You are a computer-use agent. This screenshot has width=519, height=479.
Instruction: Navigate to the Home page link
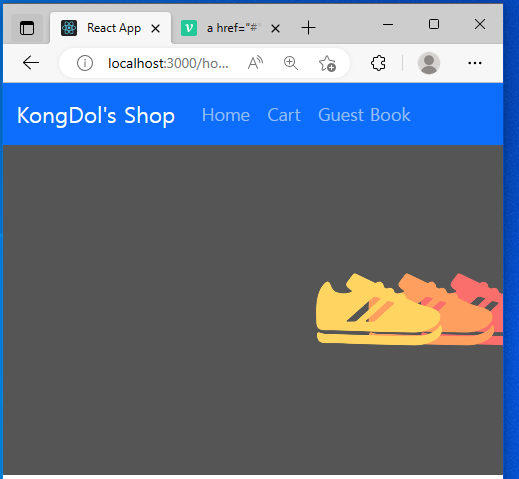tap(226, 115)
